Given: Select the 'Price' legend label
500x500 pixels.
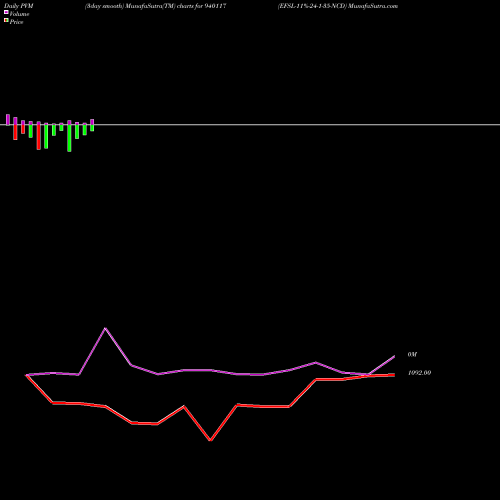Looking at the screenshot, I should pyautogui.click(x=16, y=22).
